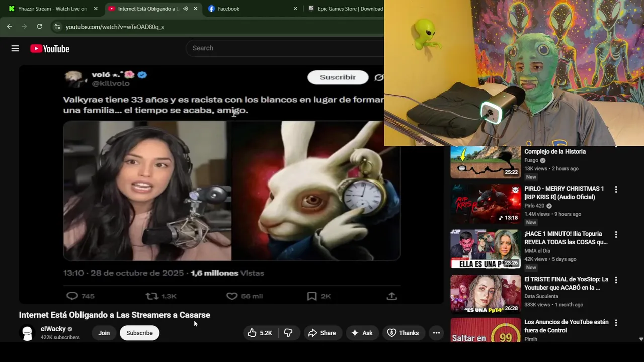Join elWacky channel membership

(x=104, y=333)
